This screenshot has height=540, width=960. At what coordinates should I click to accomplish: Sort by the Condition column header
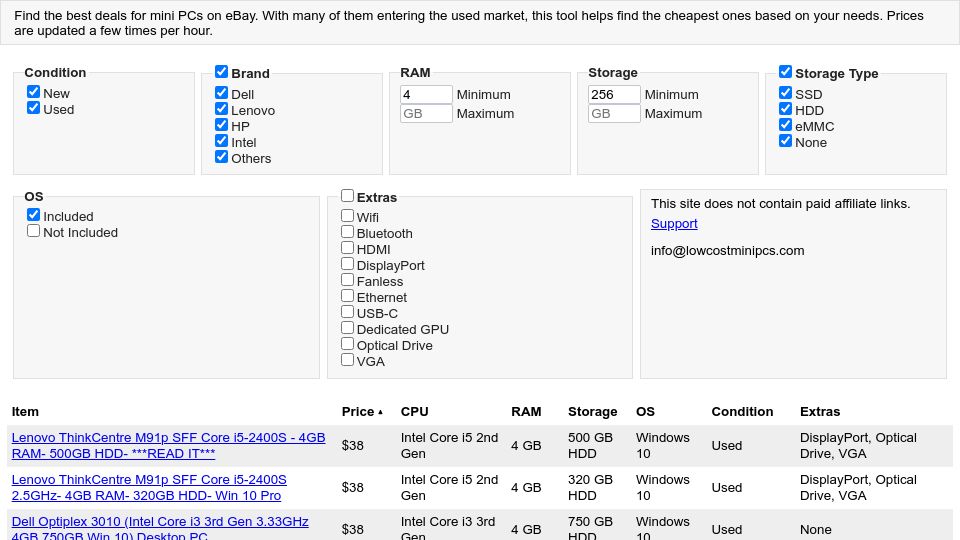coord(742,411)
